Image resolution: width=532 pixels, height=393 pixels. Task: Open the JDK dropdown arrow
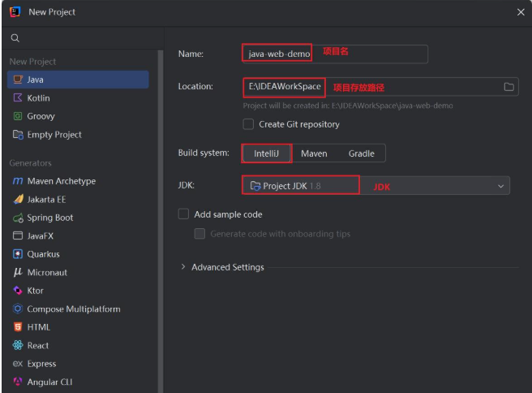pyautogui.click(x=500, y=186)
